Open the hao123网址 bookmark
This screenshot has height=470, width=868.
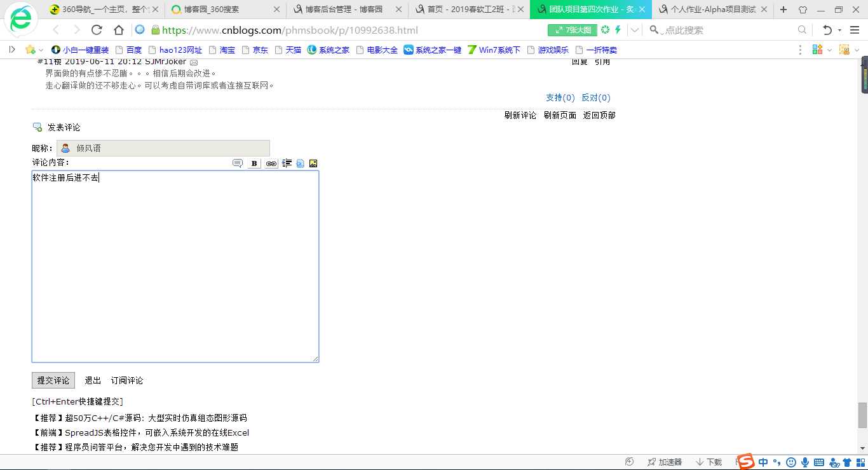click(x=175, y=50)
